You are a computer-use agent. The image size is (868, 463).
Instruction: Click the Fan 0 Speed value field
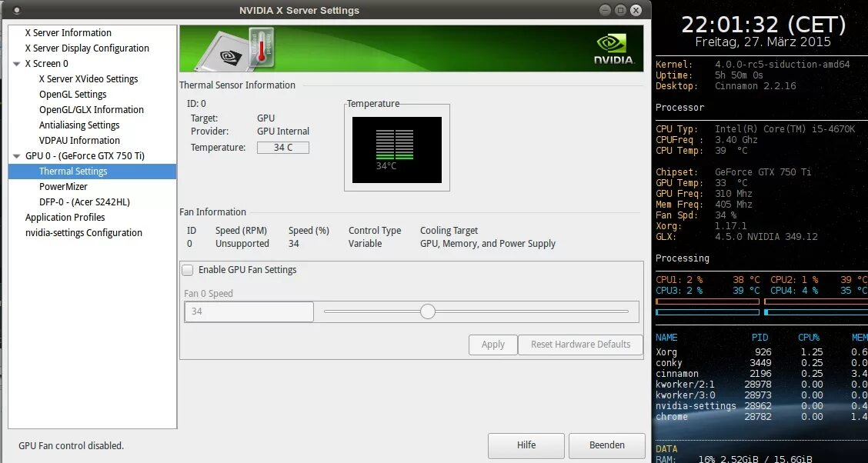(249, 311)
